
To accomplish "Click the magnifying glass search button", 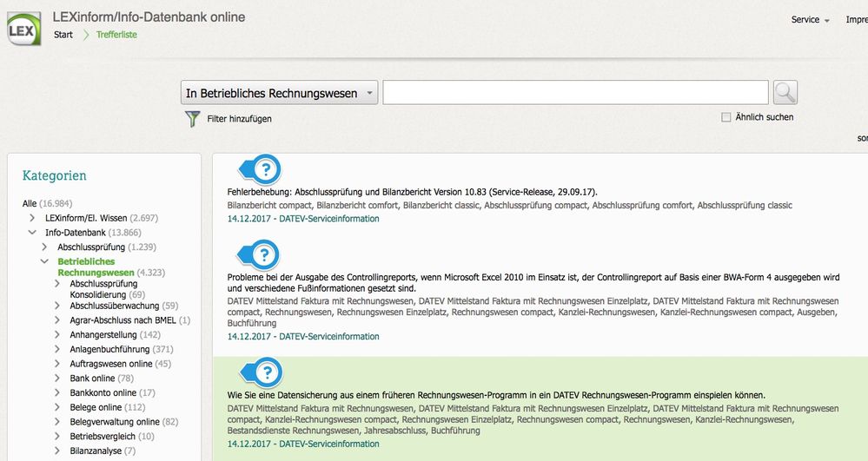I will (785, 93).
